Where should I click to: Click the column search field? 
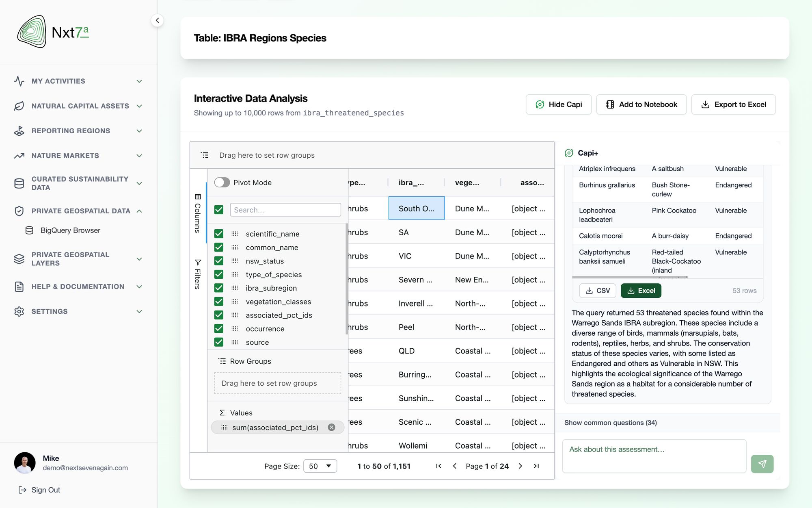pos(285,210)
